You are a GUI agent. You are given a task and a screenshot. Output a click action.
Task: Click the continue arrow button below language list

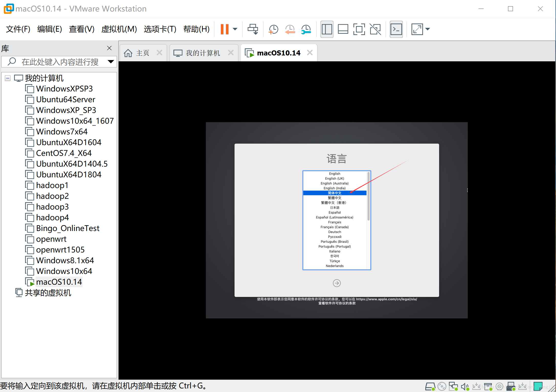337,283
